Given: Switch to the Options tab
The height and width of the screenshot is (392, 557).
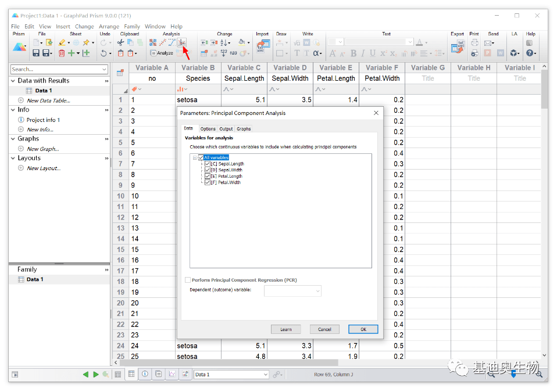Looking at the screenshot, I should (208, 129).
